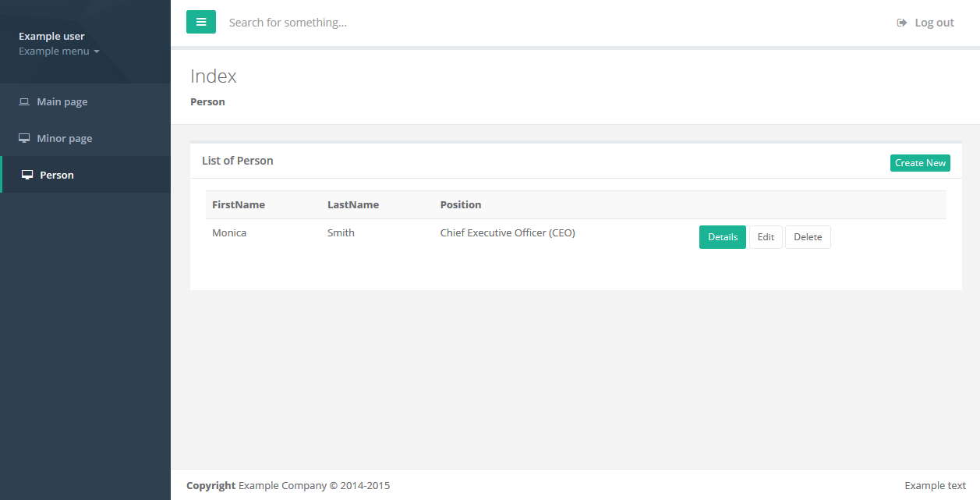The width and height of the screenshot is (980, 500).
Task: Toggle the sidebar with the hamburger button
Action: coord(200,22)
